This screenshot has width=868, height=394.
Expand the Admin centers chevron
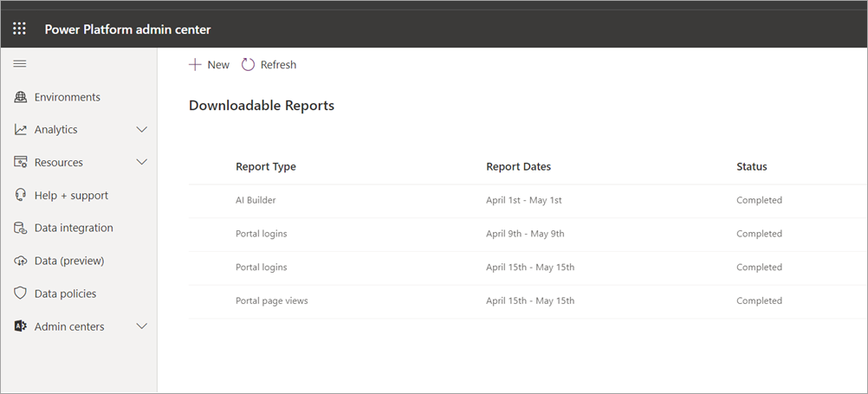coord(142,326)
